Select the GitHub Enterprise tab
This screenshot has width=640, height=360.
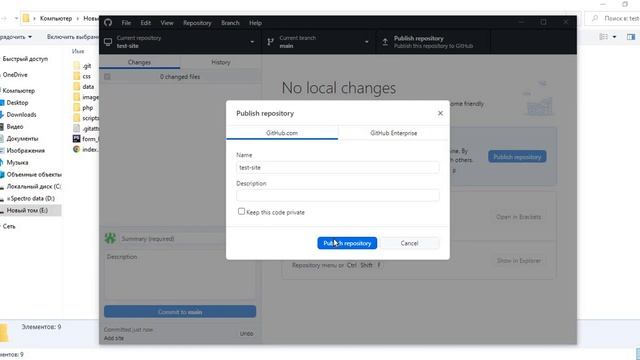coord(393,133)
